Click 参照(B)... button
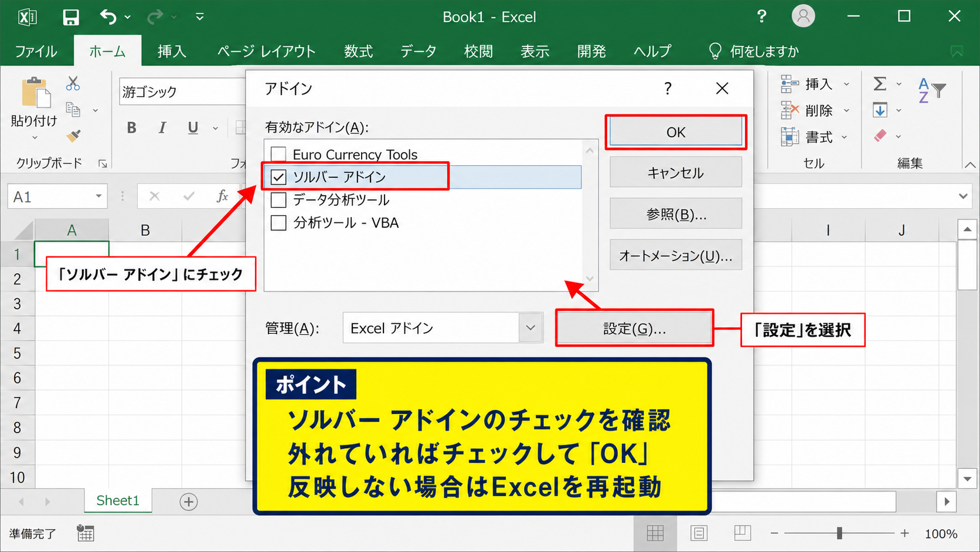The width and height of the screenshot is (980, 552). coord(676,214)
